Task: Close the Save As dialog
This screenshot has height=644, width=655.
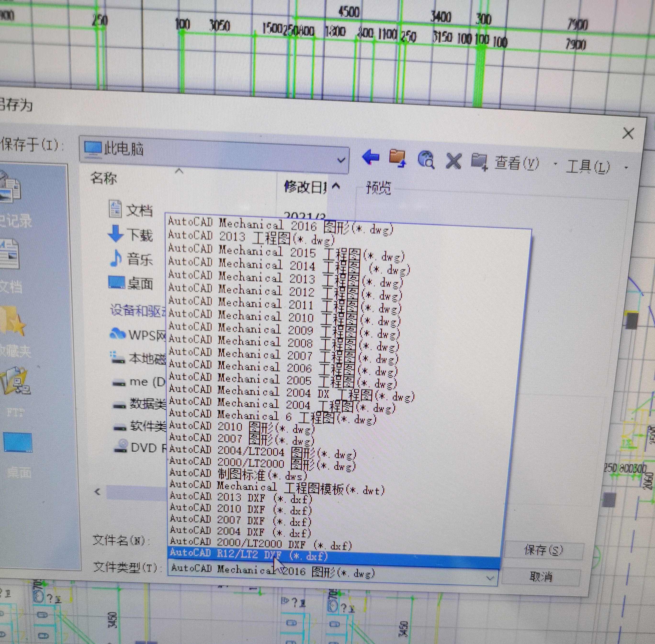Action: tap(628, 133)
